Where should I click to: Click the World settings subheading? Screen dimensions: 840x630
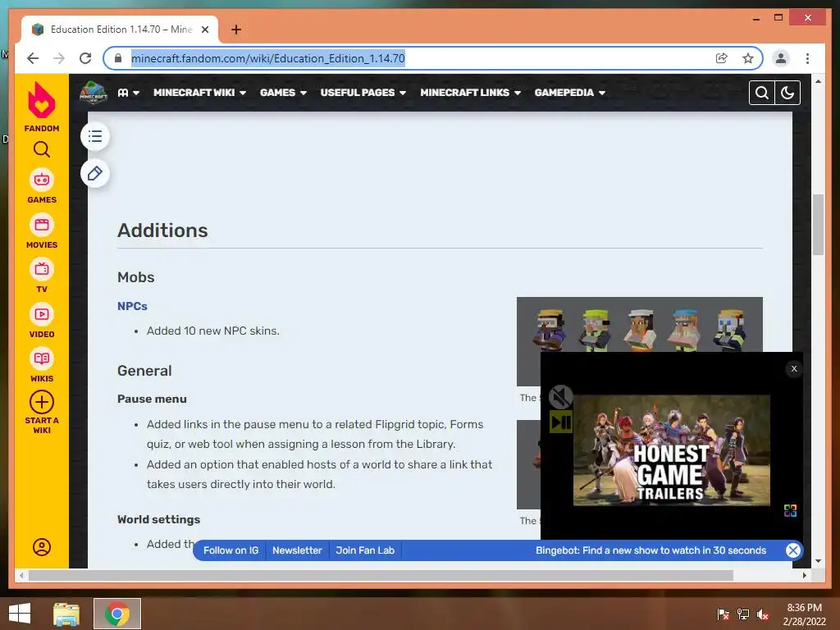click(x=158, y=519)
